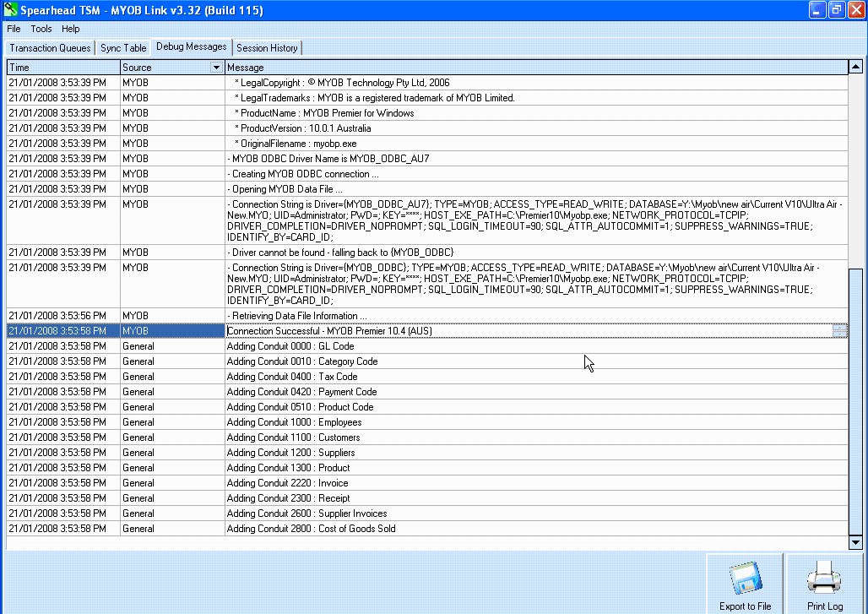Screen dimensions: 868x614
Task: Switch to the Sync Table tab
Action: point(123,48)
